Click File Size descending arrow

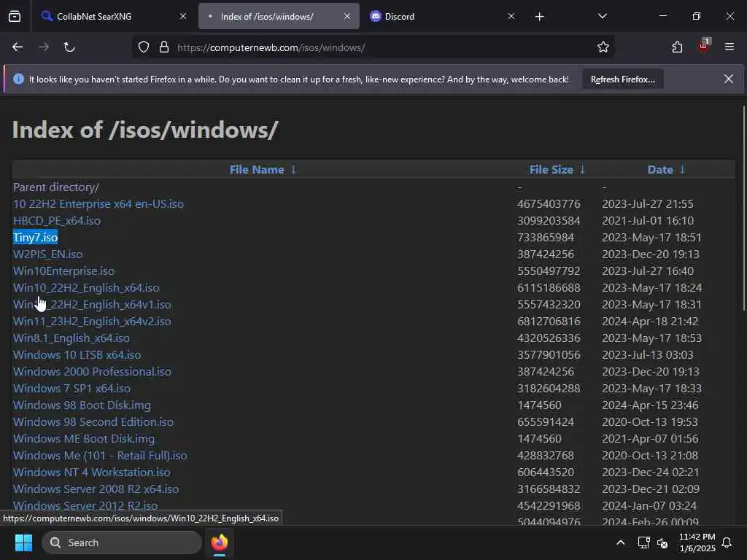pyautogui.click(x=582, y=169)
